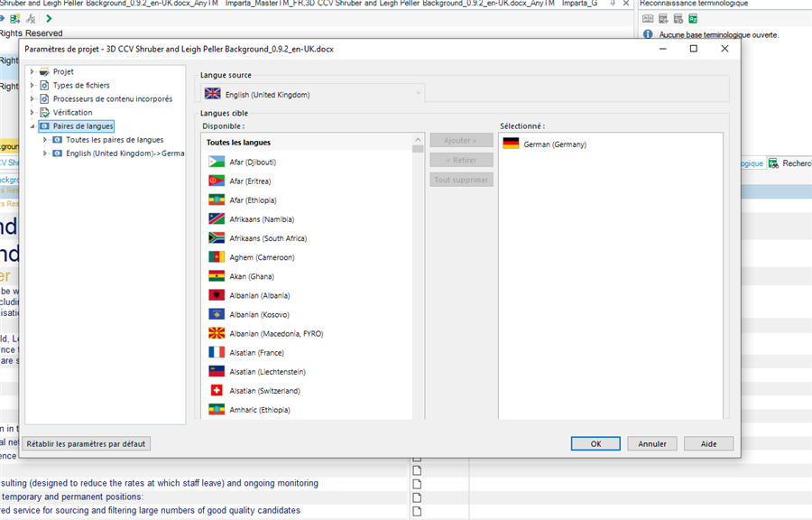Click the < Retirer button
812x520 pixels.
pyautogui.click(x=461, y=160)
